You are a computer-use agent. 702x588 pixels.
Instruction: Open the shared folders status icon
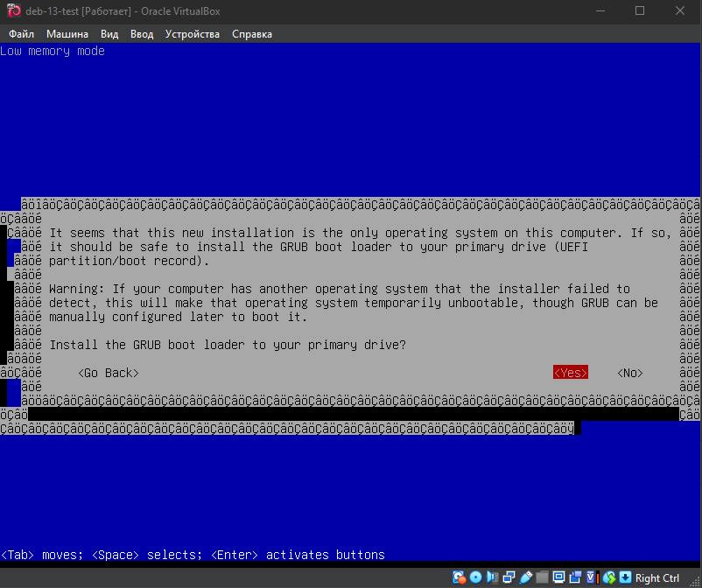542,577
